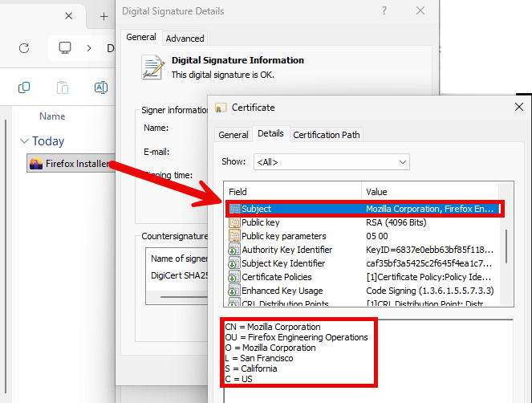Select the Authority Key Identifier field
Screen dimensions: 532x403
click(x=286, y=250)
